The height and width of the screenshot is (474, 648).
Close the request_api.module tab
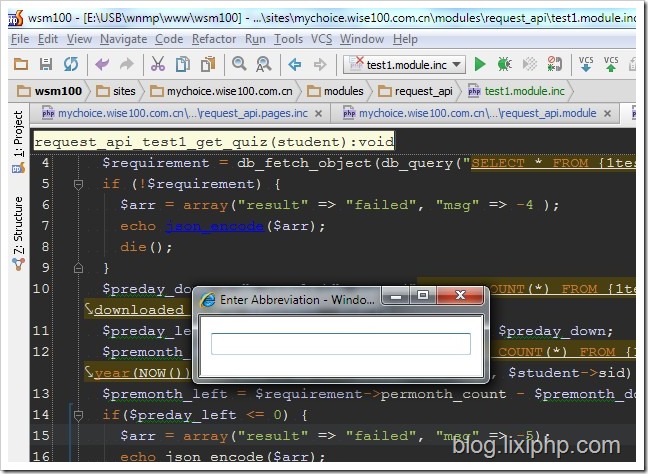tap(607, 114)
